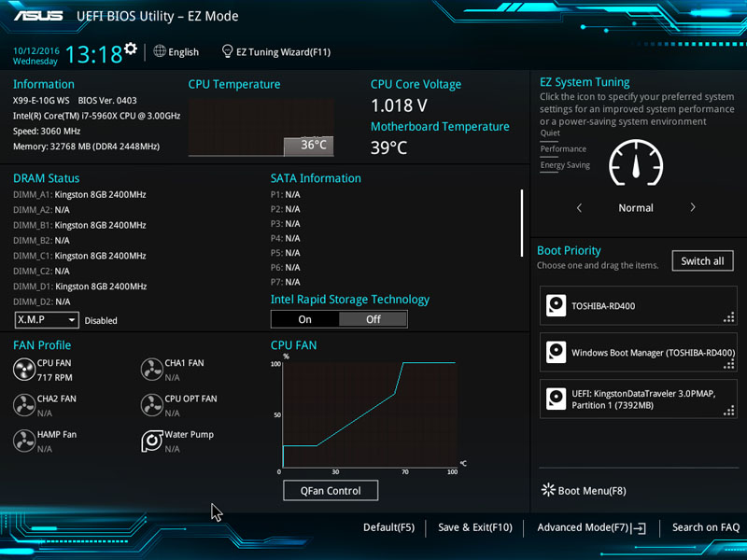Click the 10/12/2016 date text

click(36, 50)
